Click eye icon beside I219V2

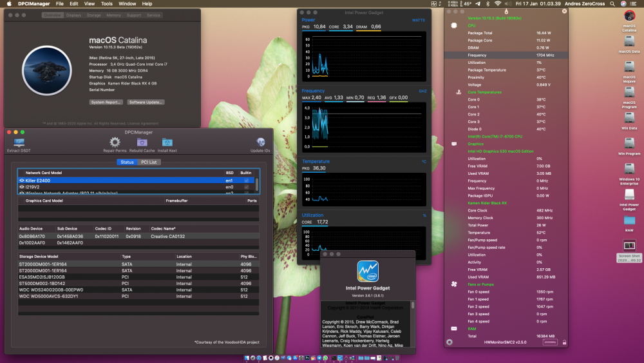(x=22, y=187)
